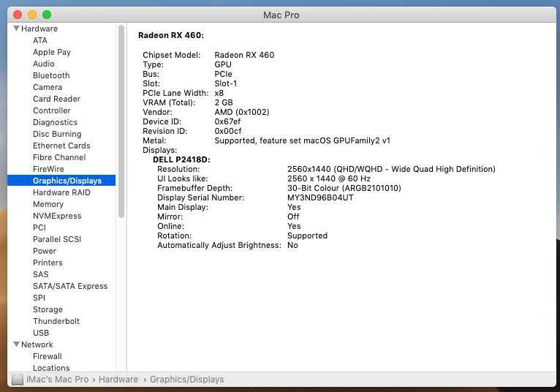560x392 pixels.
Task: View Storage information
Action: pos(48,309)
